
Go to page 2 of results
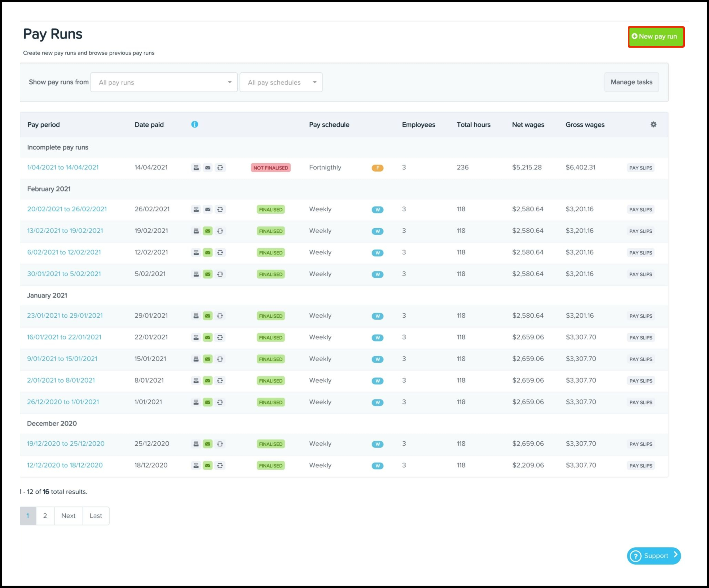pyautogui.click(x=45, y=516)
